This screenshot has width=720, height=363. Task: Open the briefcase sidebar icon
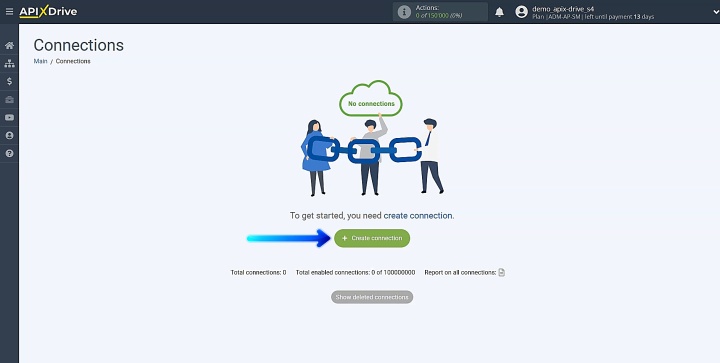(9, 100)
